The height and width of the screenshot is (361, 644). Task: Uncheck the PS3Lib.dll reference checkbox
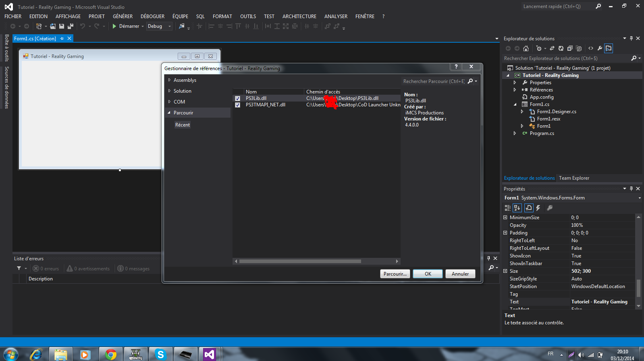click(237, 98)
